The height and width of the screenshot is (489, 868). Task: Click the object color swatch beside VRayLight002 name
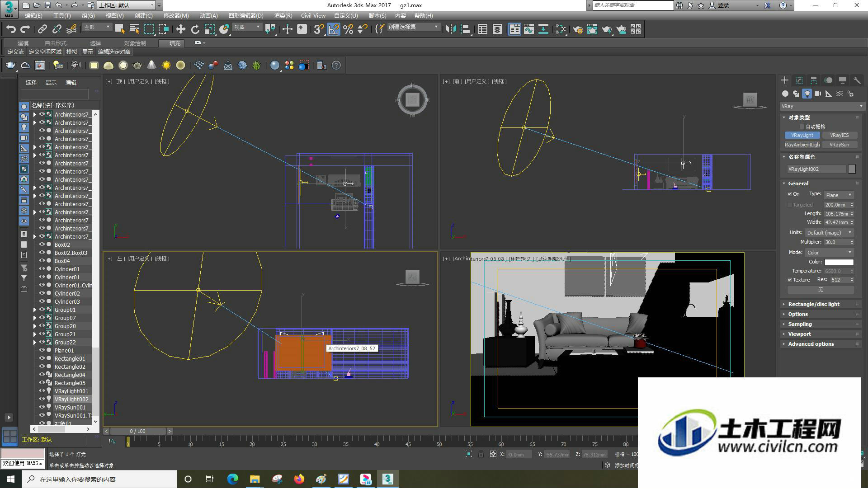coord(852,169)
